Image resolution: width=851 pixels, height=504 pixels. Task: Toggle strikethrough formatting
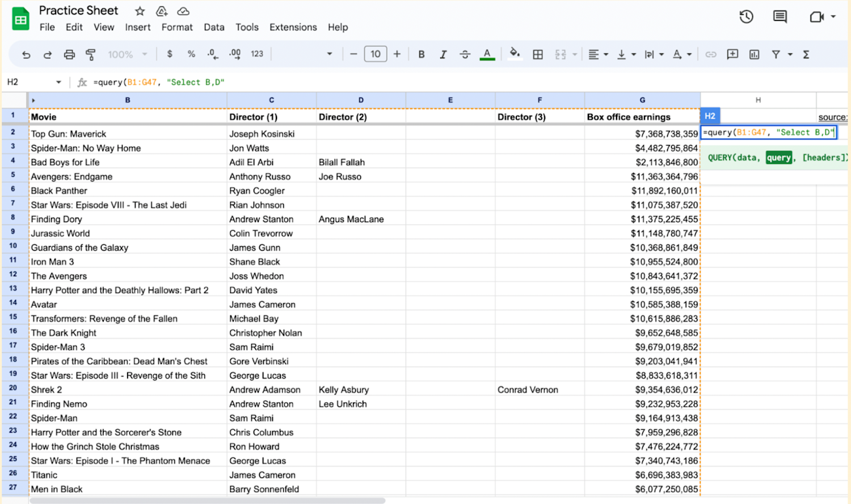coord(465,54)
